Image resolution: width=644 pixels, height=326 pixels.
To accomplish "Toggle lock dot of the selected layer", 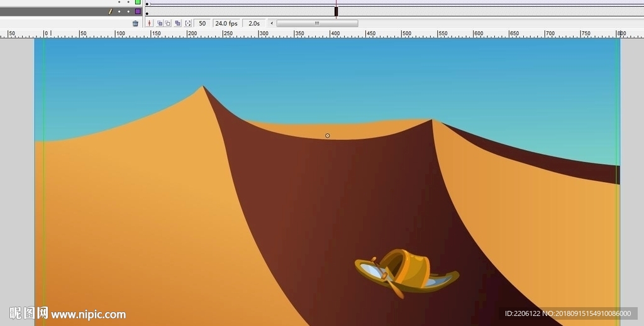I will click(x=128, y=11).
